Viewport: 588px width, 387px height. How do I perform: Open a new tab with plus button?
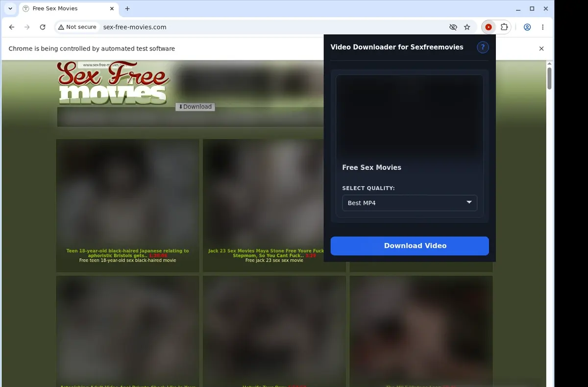coord(127,8)
